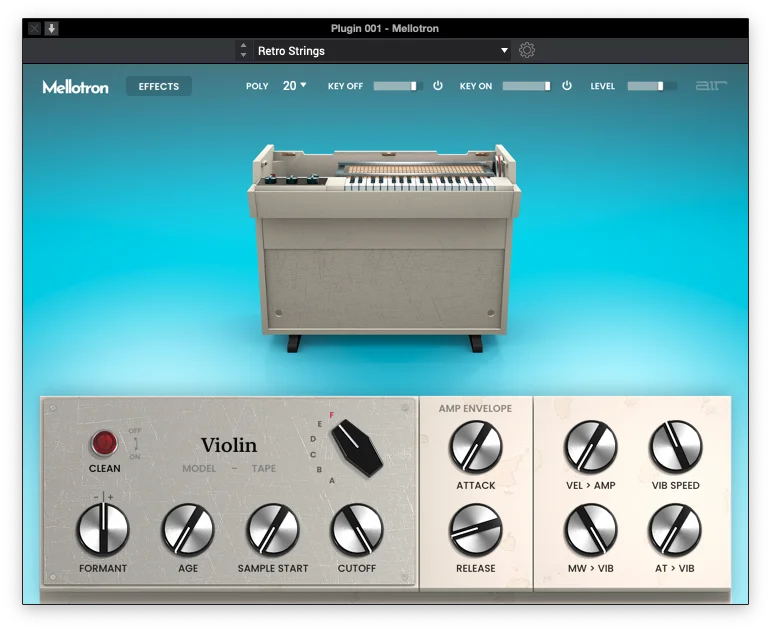This screenshot has width=771, height=631.
Task: Toggle the KEY OFF power button
Action: 438,86
